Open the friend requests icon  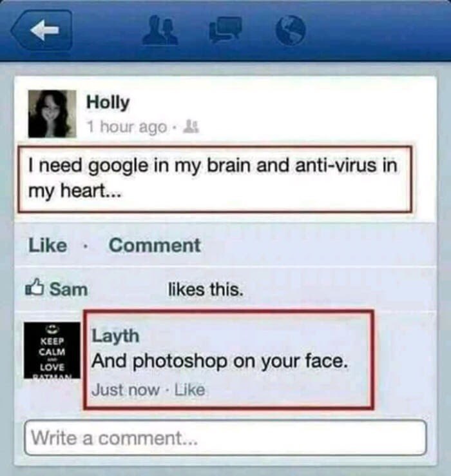[160, 30]
